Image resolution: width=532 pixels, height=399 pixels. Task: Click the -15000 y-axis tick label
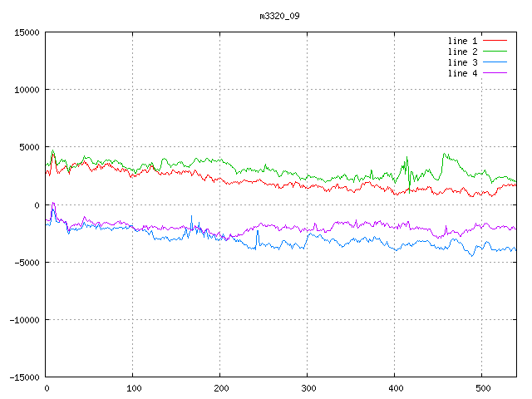(23, 377)
